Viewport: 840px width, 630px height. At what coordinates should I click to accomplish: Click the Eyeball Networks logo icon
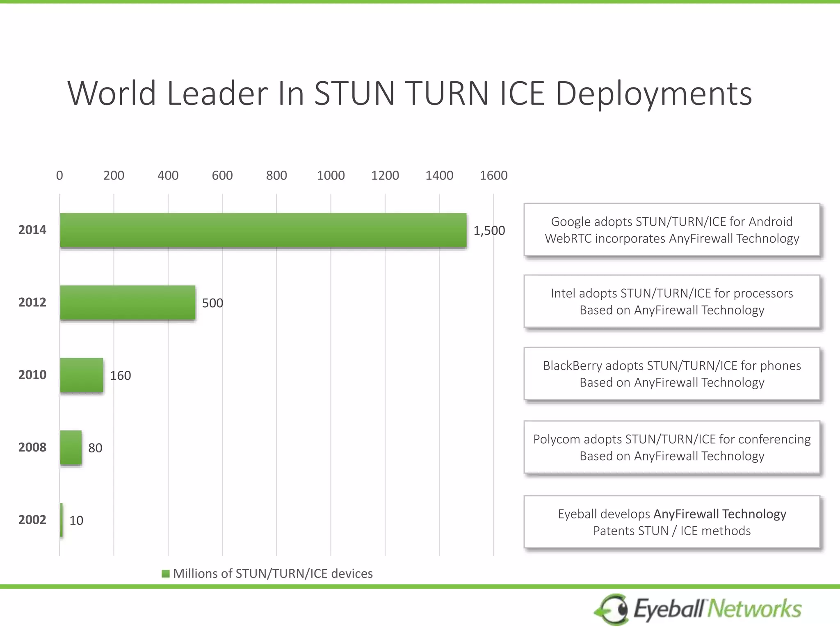coord(611,609)
